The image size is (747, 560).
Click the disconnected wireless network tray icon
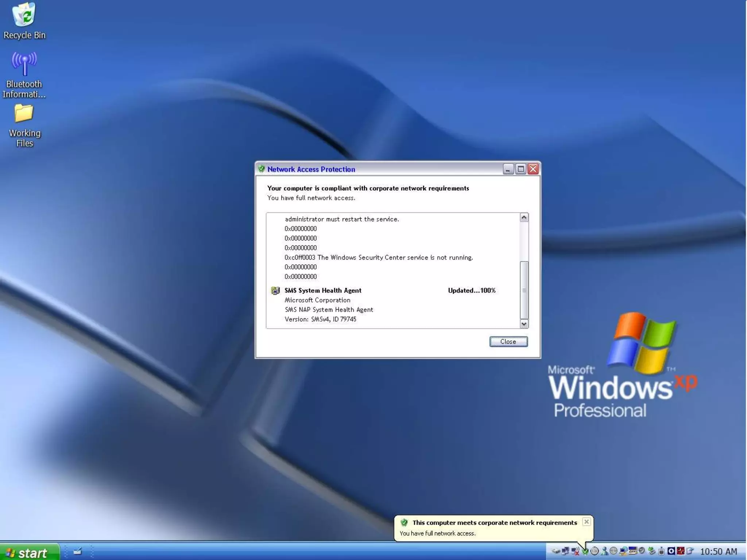pyautogui.click(x=575, y=551)
